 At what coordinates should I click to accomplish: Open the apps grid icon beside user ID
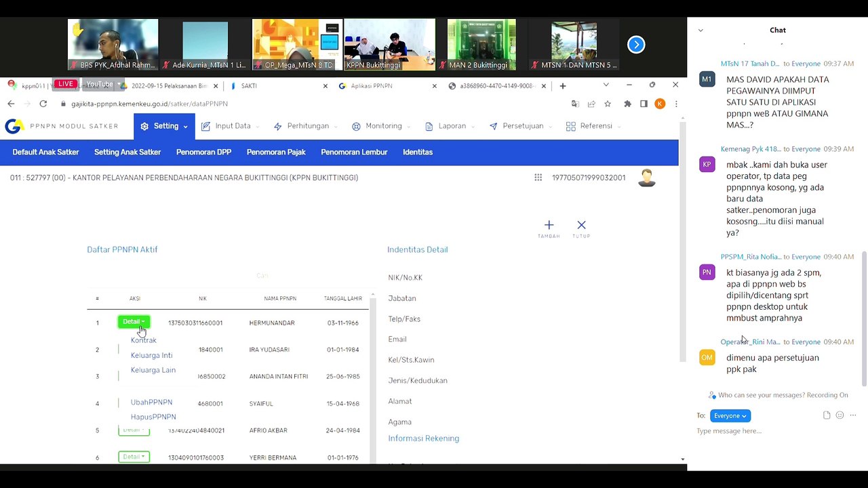pos(538,178)
